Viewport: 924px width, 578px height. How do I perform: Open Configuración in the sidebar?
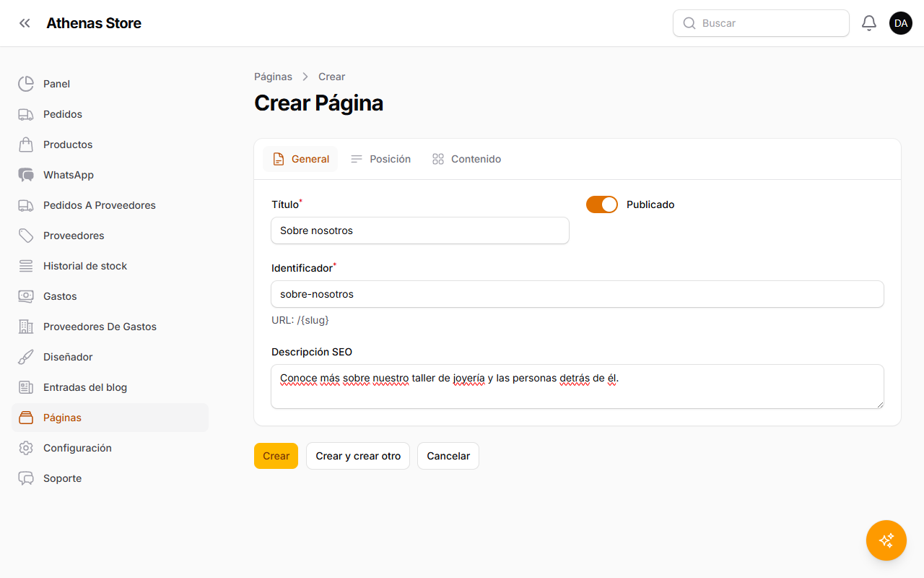pyautogui.click(x=110, y=448)
